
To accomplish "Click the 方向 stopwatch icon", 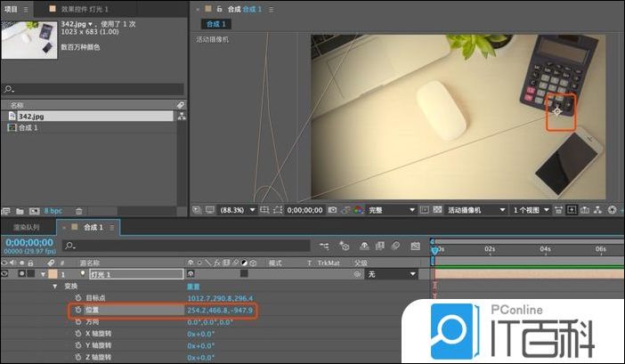I will point(77,322).
